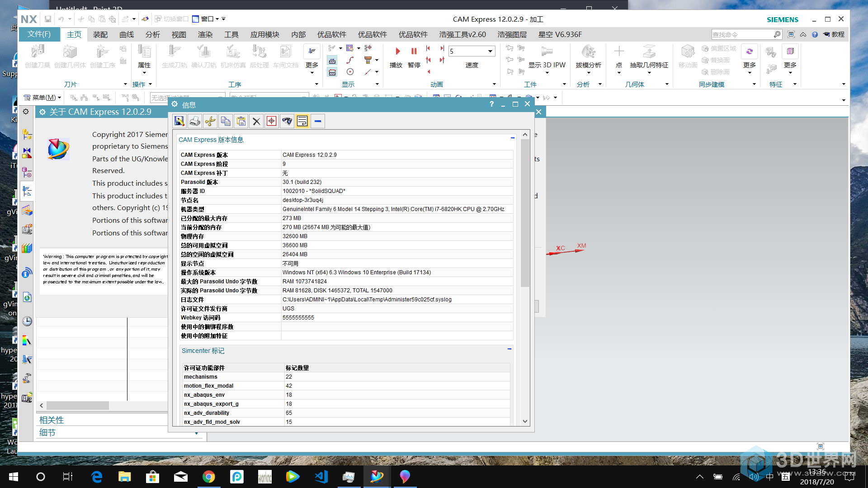The image size is (868, 488).
Task: Click the mail app icon on the taskbar
Action: click(181, 477)
